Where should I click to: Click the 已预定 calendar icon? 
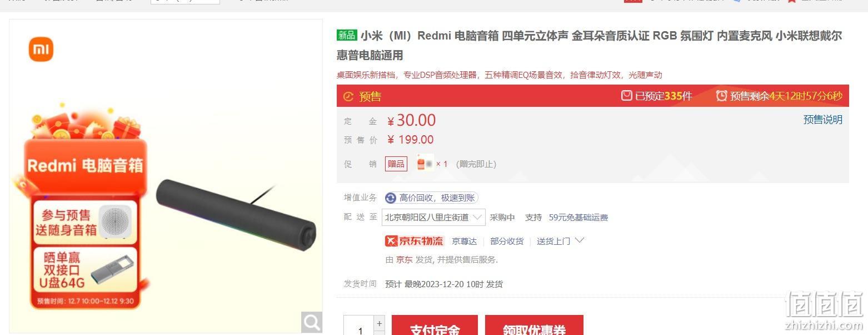(627, 96)
